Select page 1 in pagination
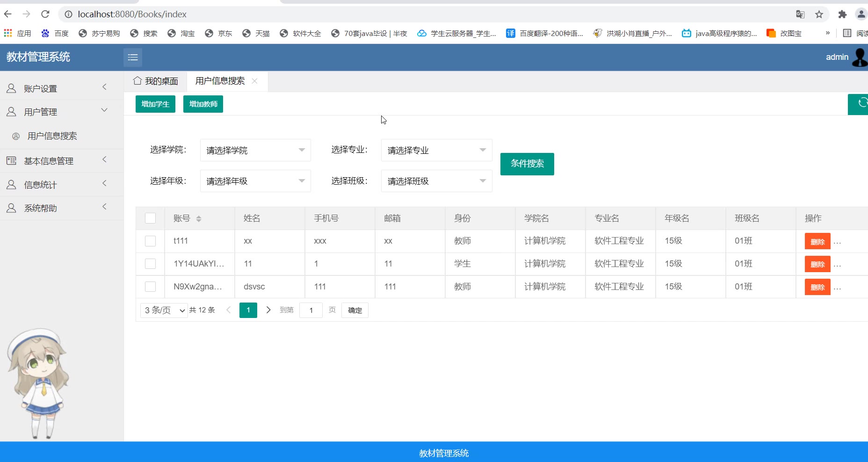868x462 pixels. pyautogui.click(x=248, y=310)
